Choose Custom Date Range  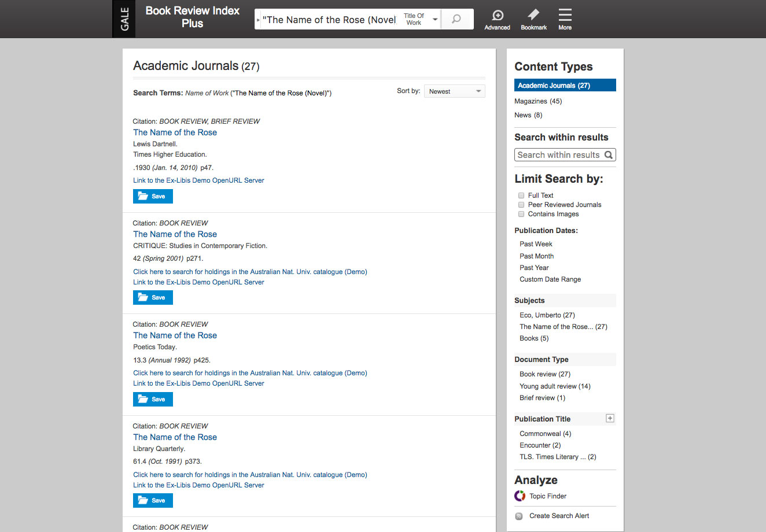pyautogui.click(x=550, y=279)
